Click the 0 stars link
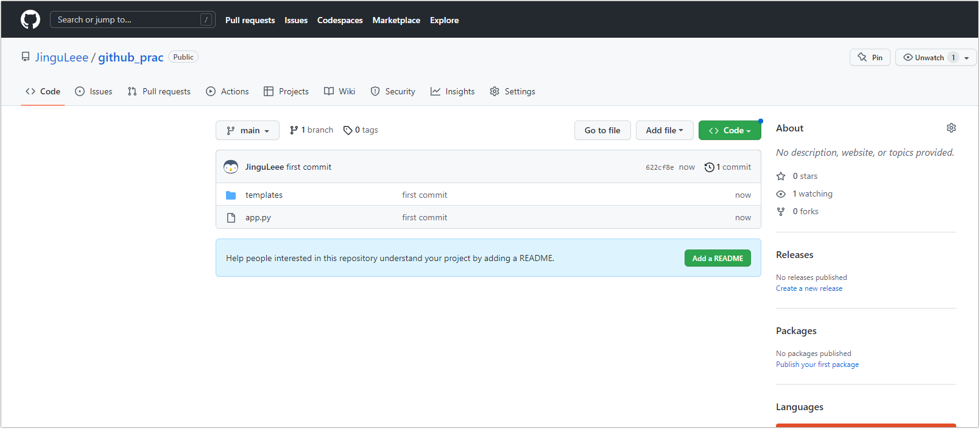 (x=797, y=176)
